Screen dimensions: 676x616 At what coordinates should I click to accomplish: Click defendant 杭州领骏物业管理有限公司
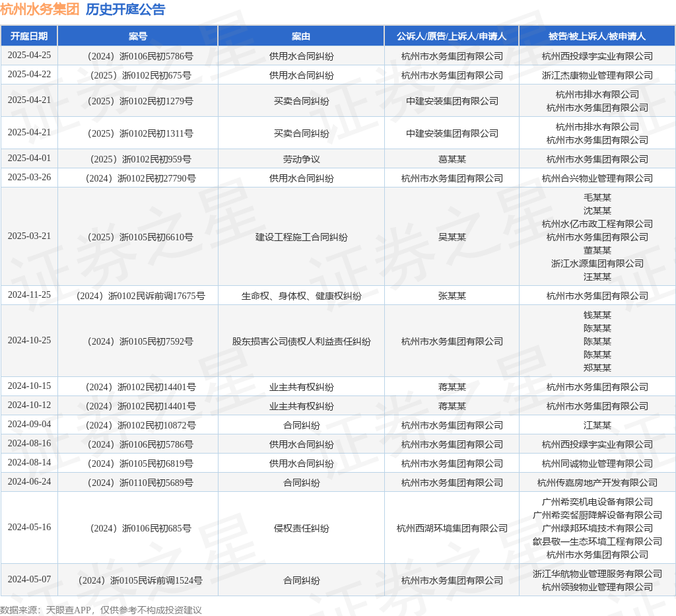pos(597,587)
